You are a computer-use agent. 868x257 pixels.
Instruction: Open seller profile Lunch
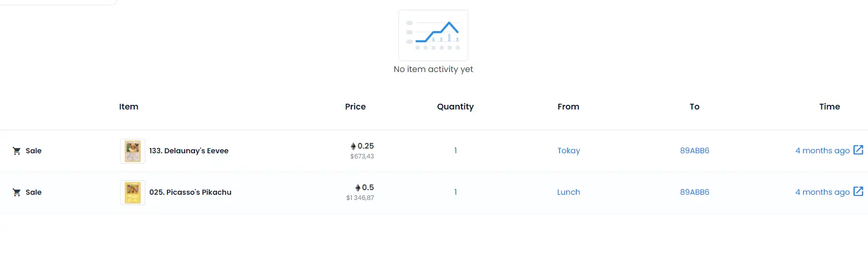[569, 192]
